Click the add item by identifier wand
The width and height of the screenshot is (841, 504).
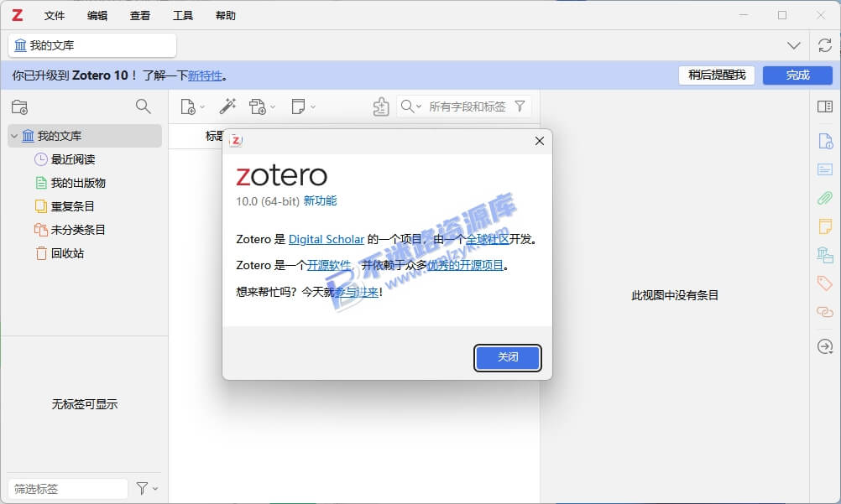[227, 107]
